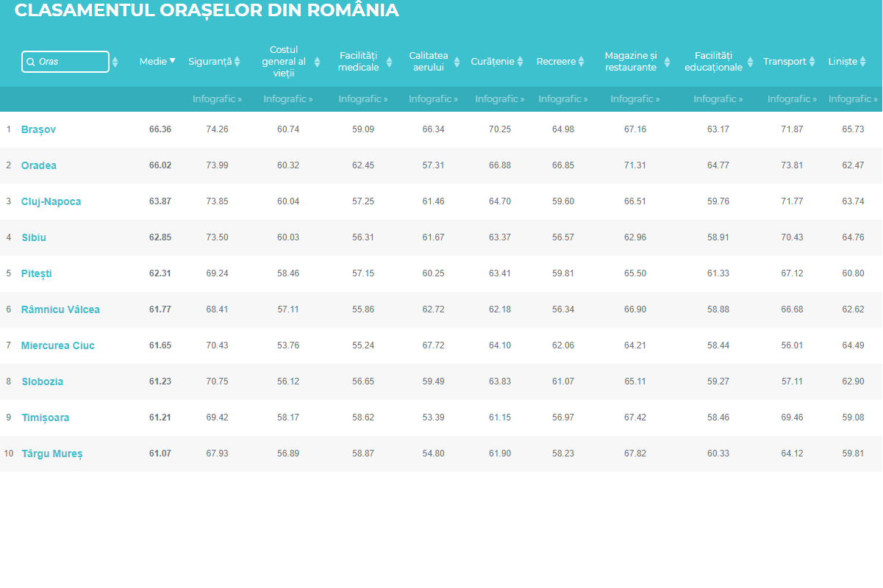Click Costul general al vieții sort arrows

coord(318,62)
